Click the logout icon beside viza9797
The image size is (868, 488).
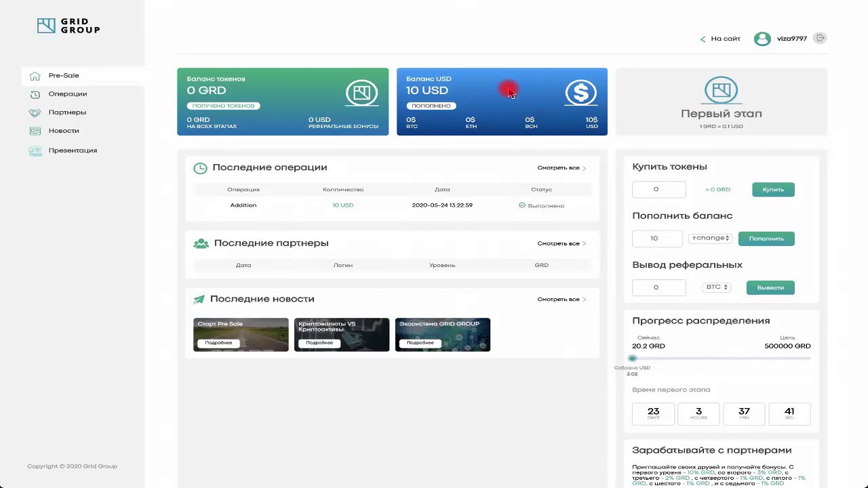(x=820, y=38)
